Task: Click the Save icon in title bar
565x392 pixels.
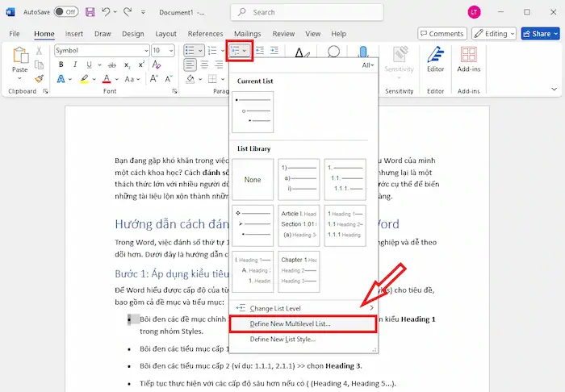Action: (90, 12)
